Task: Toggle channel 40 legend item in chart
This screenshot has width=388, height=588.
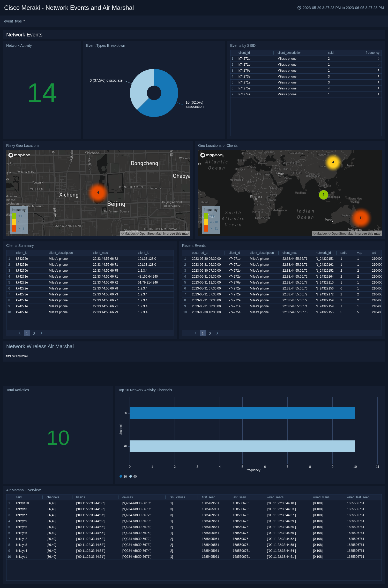Action: pyautogui.click(x=133, y=477)
